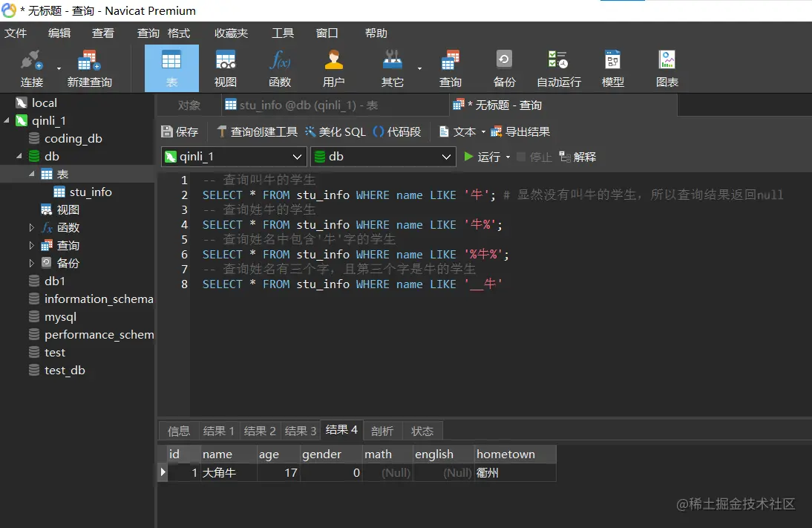This screenshot has height=528, width=812.
Task: Collapse the db database node
Action: [x=19, y=156]
